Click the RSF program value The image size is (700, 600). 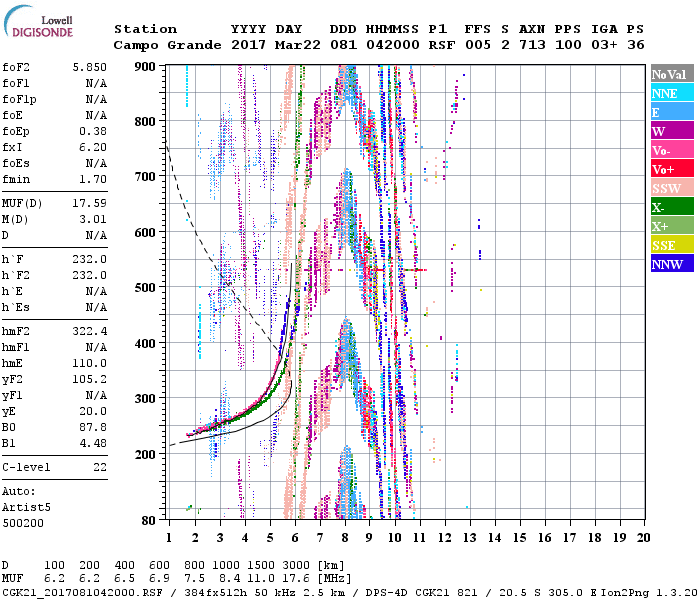442,45
